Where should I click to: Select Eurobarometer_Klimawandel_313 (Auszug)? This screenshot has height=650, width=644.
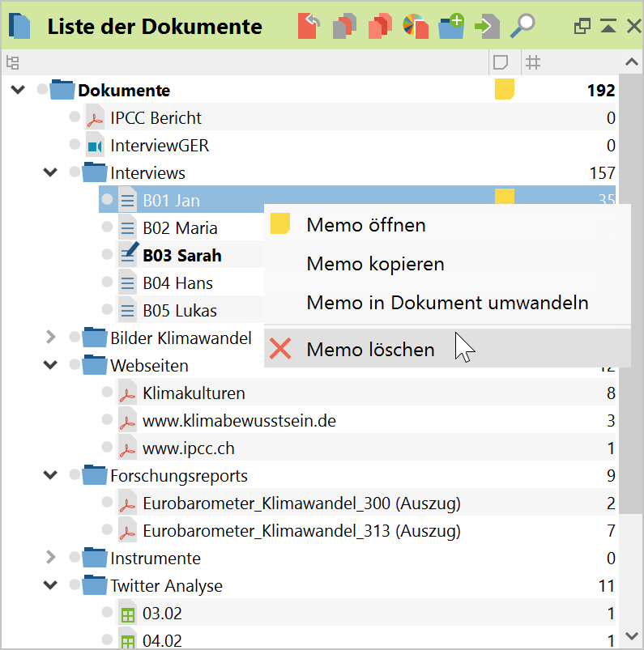301,531
